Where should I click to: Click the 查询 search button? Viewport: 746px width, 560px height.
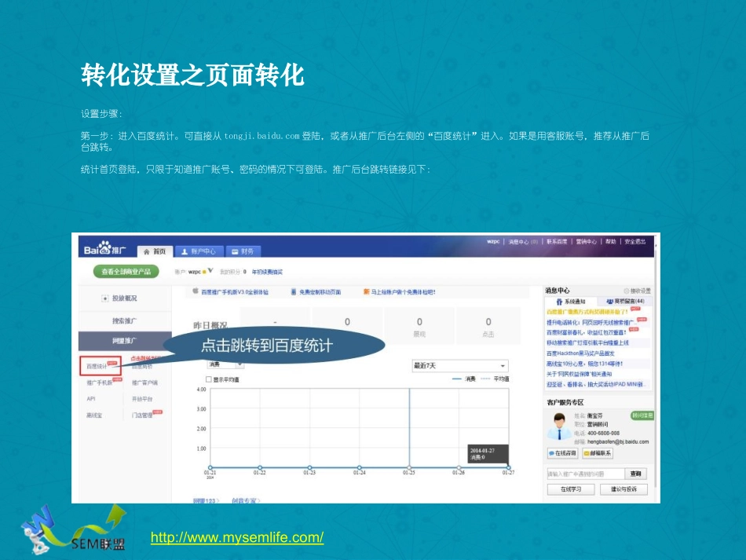635,474
